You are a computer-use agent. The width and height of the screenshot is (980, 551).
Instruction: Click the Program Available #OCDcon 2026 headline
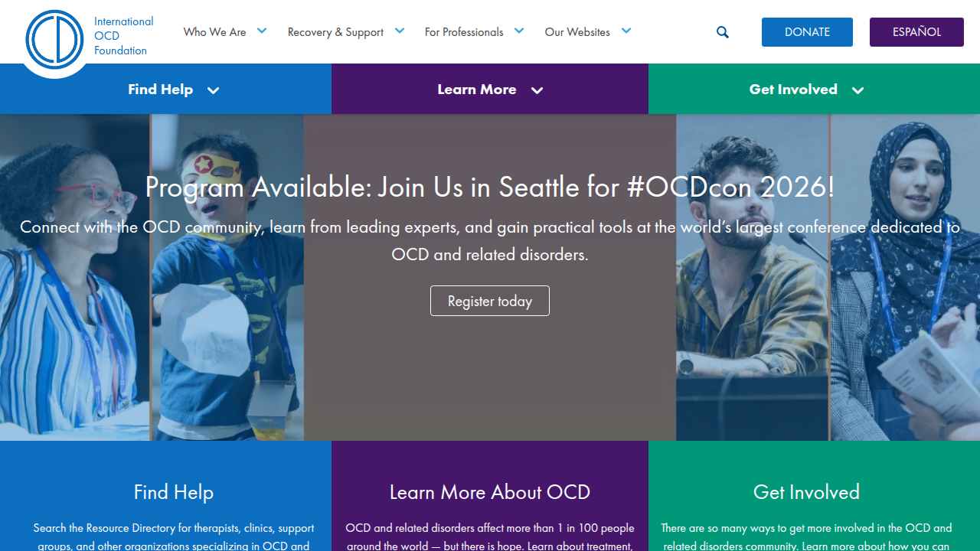tap(490, 187)
